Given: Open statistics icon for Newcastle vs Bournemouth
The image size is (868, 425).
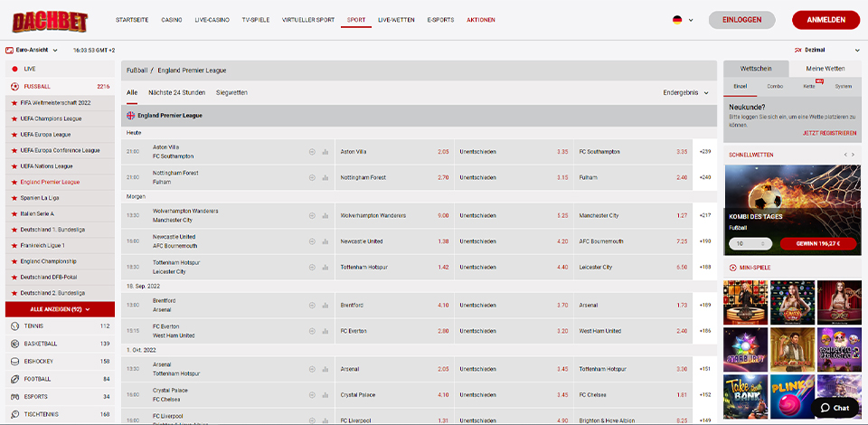Looking at the screenshot, I should pos(325,241).
